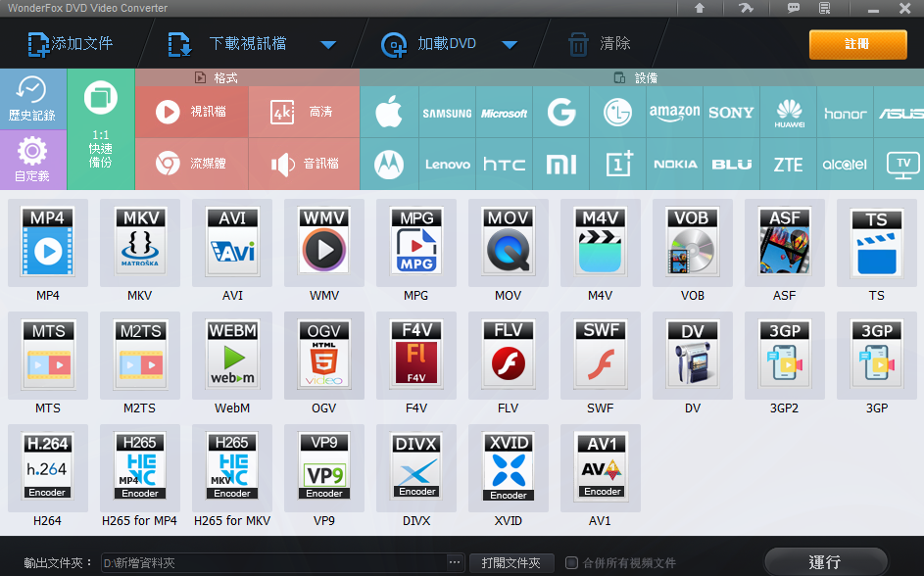
Task: Choose the ASF format icon
Action: point(784,242)
